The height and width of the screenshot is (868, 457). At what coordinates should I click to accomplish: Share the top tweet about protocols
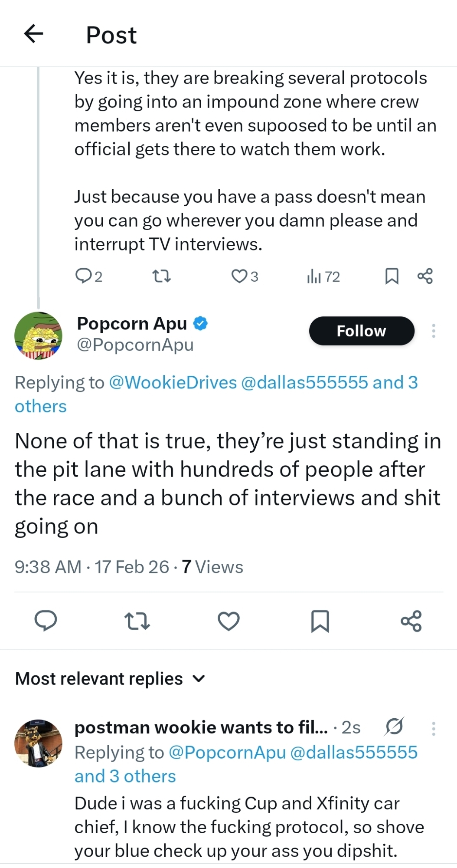[x=424, y=276]
